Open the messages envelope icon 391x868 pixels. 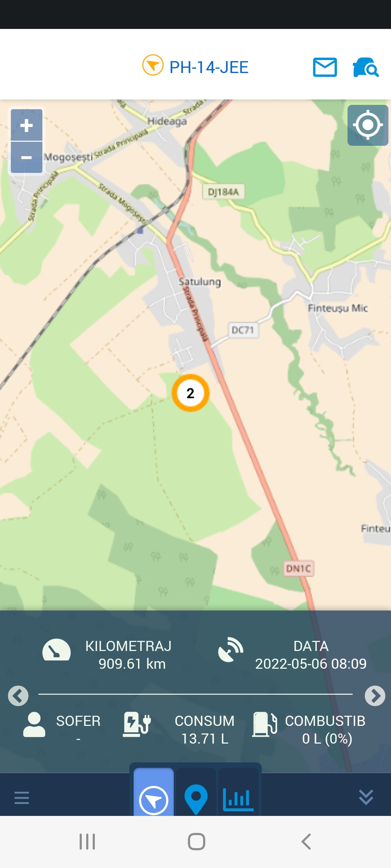pyautogui.click(x=325, y=67)
